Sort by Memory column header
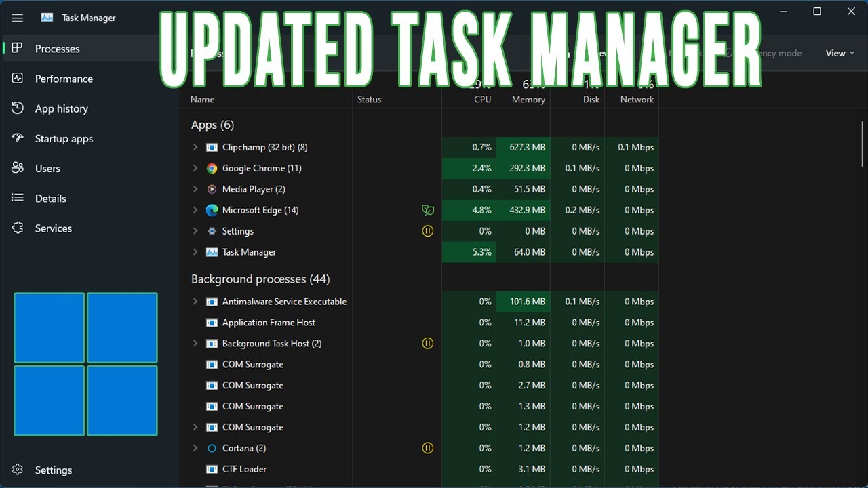The height and width of the screenshot is (488, 868). coord(528,99)
